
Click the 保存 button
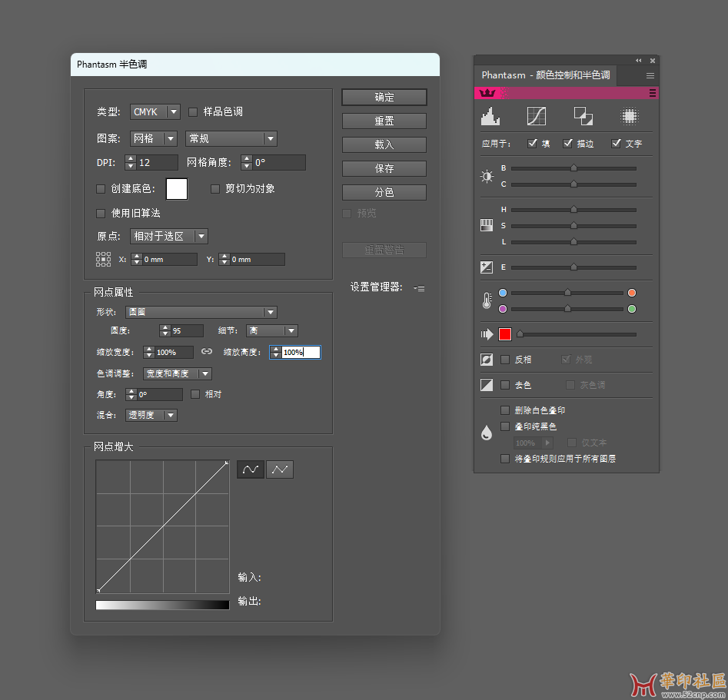coord(384,168)
